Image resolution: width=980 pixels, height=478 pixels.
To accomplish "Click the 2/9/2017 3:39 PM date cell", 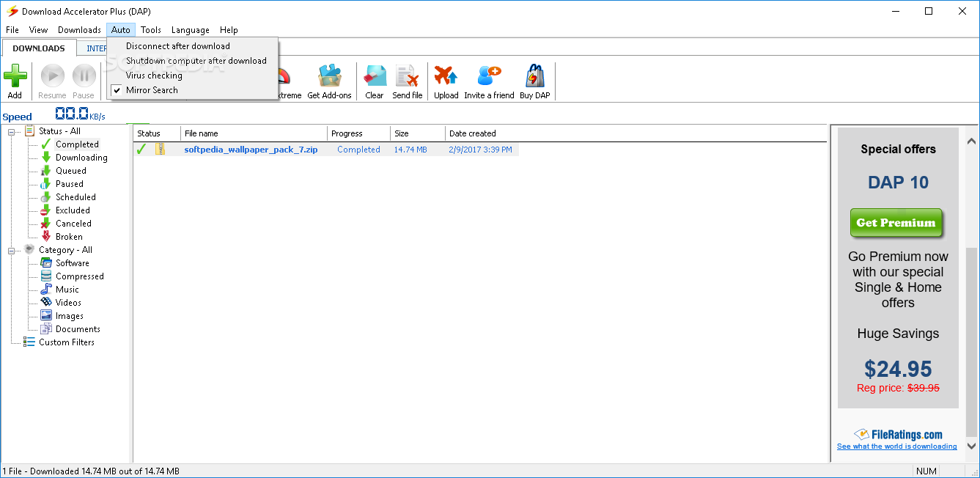I will [x=481, y=150].
